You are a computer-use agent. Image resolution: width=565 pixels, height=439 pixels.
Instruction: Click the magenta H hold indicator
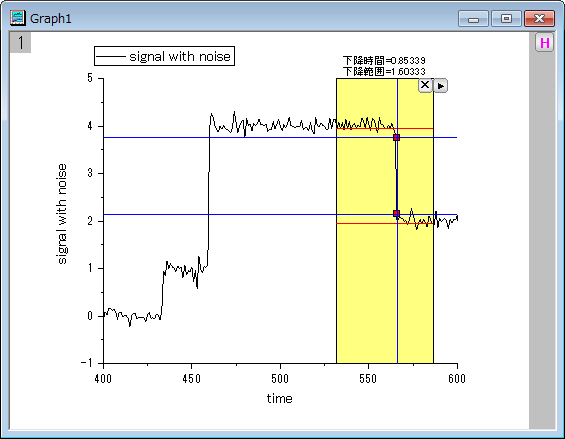pos(544,43)
